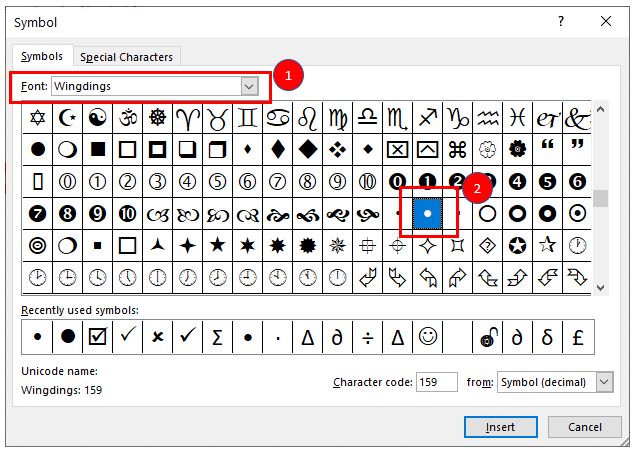The height and width of the screenshot is (453, 637).
Task: Switch to the Special Characters tab
Action: pos(126,57)
